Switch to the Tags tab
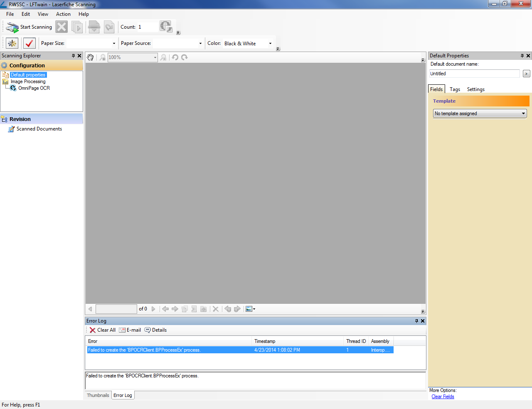 (455, 89)
